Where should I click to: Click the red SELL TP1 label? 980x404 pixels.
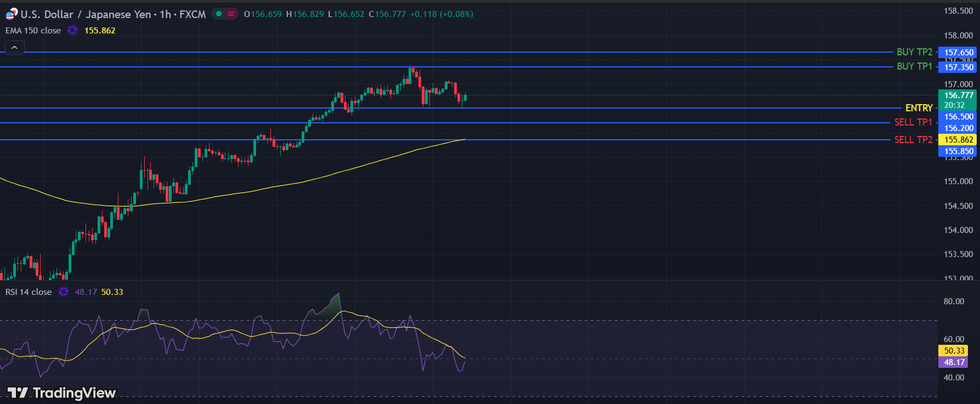[913, 122]
